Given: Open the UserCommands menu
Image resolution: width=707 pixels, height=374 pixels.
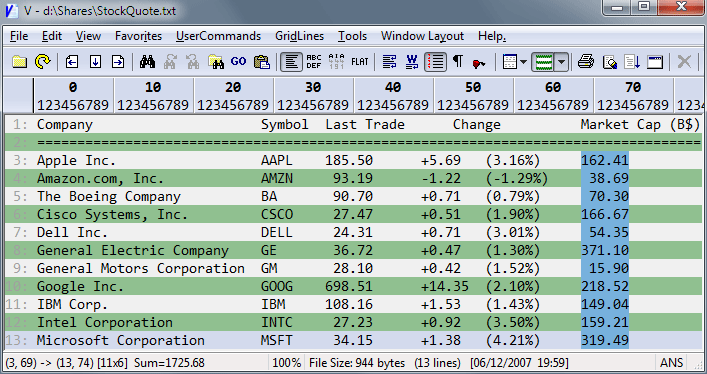Looking at the screenshot, I should pyautogui.click(x=218, y=36).
